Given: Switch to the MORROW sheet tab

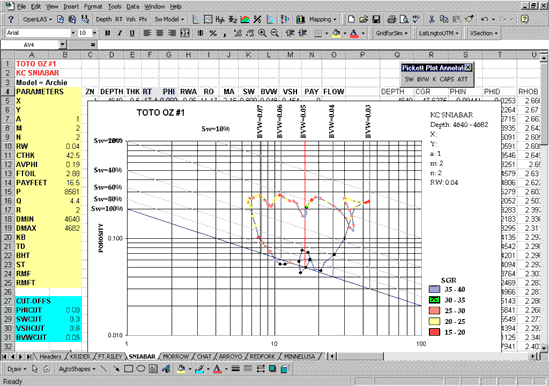Looking at the screenshot, I should tap(176, 357).
